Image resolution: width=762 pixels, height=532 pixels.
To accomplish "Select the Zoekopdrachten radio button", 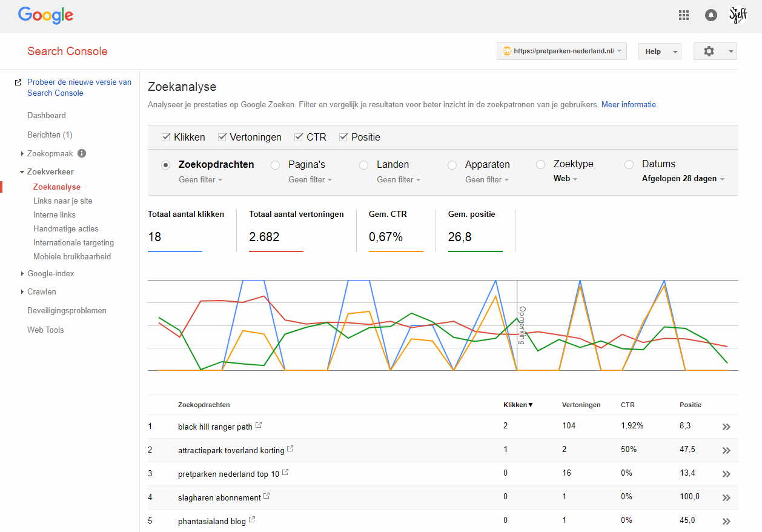I will coord(166,165).
